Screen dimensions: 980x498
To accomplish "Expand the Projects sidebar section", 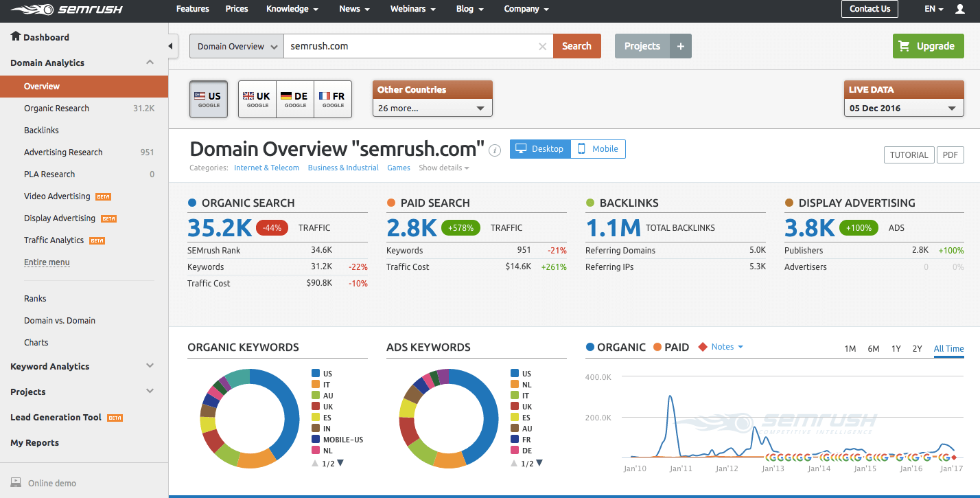I will point(150,392).
